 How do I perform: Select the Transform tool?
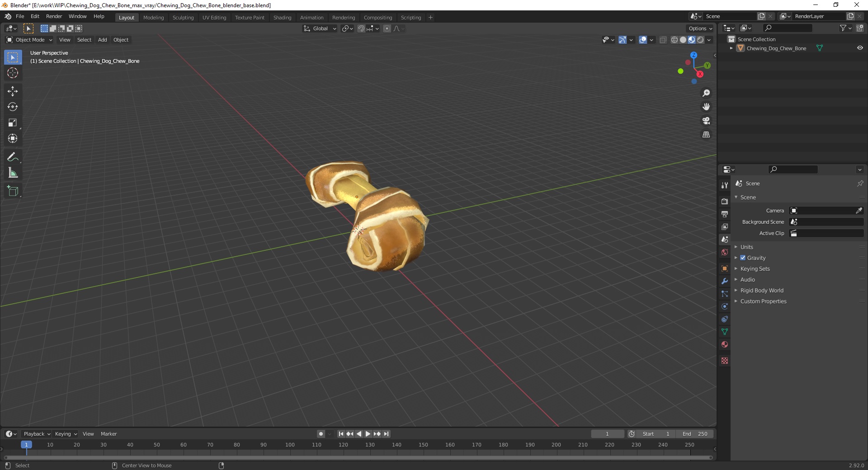pyautogui.click(x=13, y=139)
